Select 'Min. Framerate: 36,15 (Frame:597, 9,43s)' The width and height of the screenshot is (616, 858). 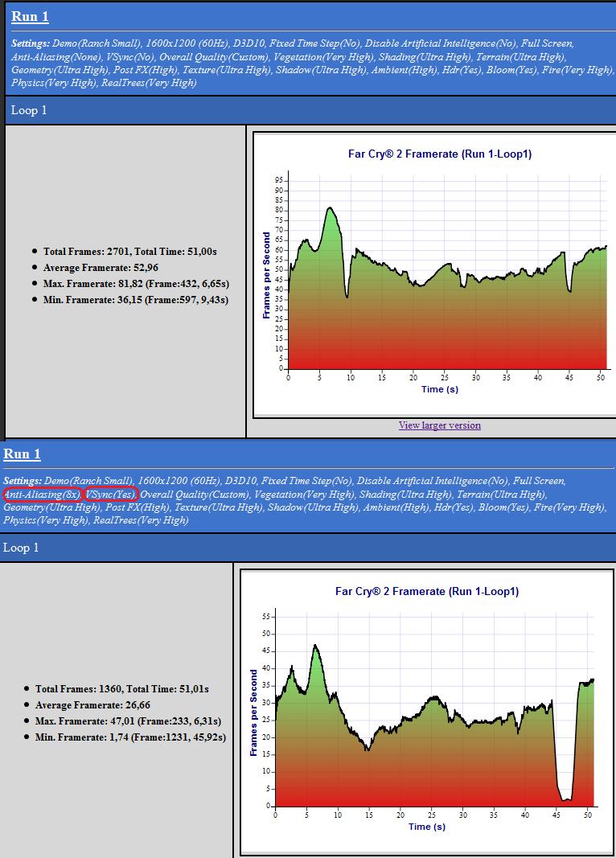coord(136,300)
